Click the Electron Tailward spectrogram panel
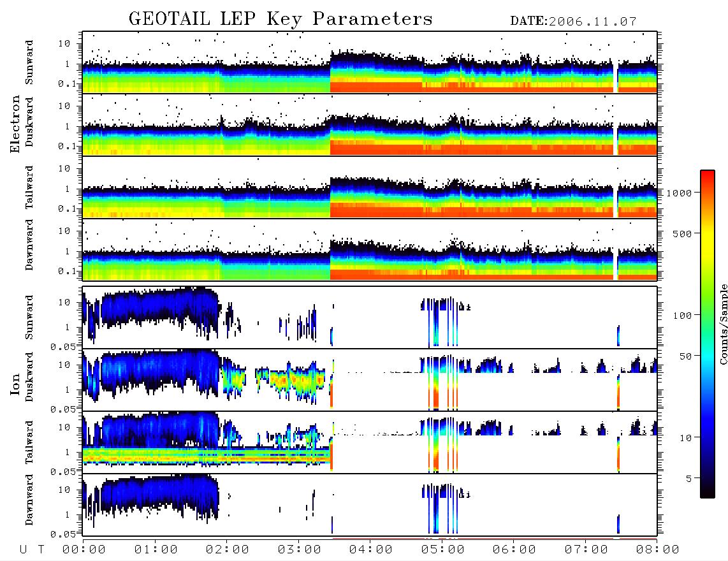The image size is (728, 561). [370, 187]
